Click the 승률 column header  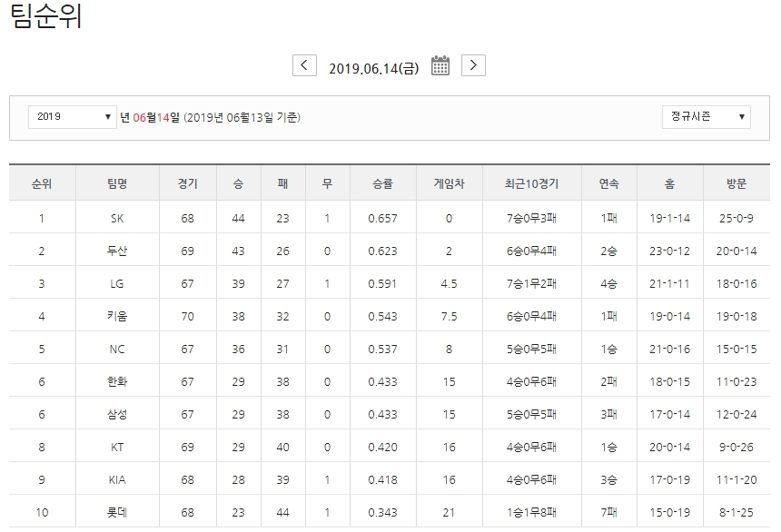tap(382, 183)
